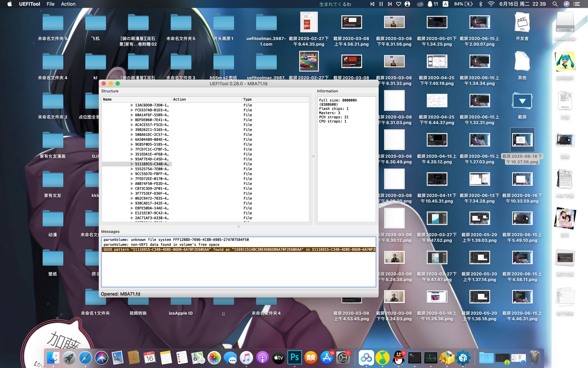Open Activity Monitor in the Dock
588x368 pixels.
pos(431,358)
